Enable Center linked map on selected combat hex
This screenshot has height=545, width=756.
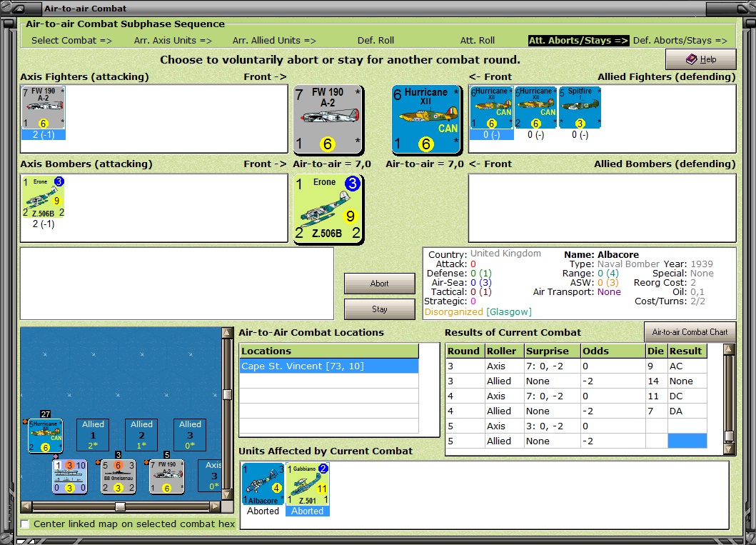25,524
